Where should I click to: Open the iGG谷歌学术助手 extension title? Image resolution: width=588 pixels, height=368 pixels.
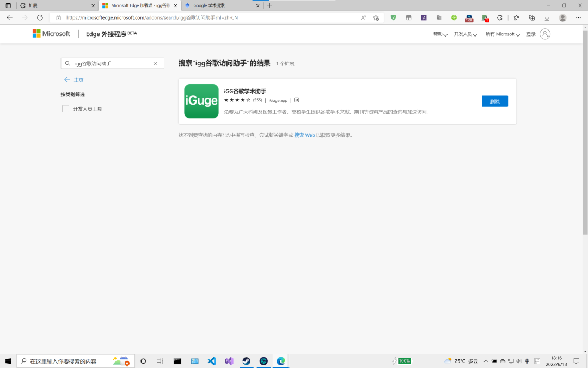pyautogui.click(x=245, y=91)
